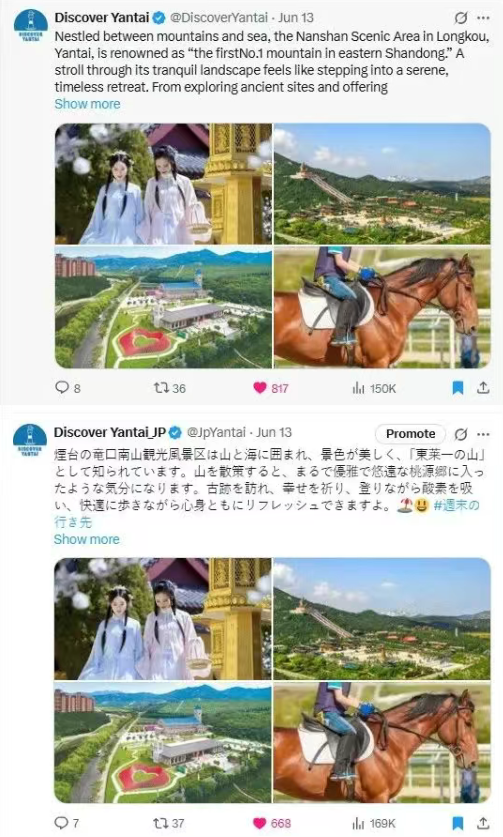This screenshot has width=503, height=837.
Task: Open horse riding photo in first post
Action: tap(382, 307)
